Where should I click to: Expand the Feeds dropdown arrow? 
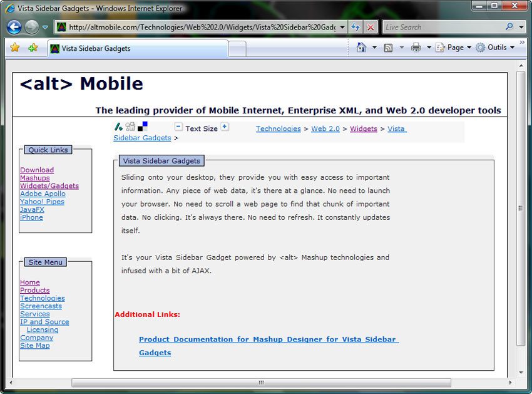tap(402, 48)
